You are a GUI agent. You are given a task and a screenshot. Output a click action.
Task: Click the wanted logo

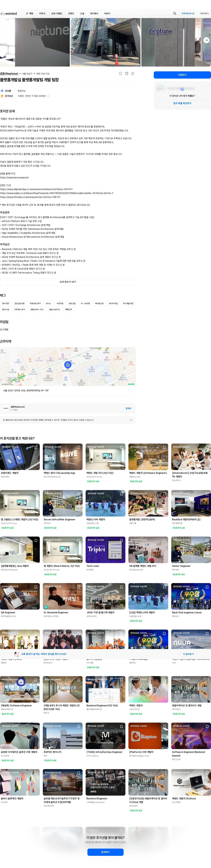click(x=8, y=14)
